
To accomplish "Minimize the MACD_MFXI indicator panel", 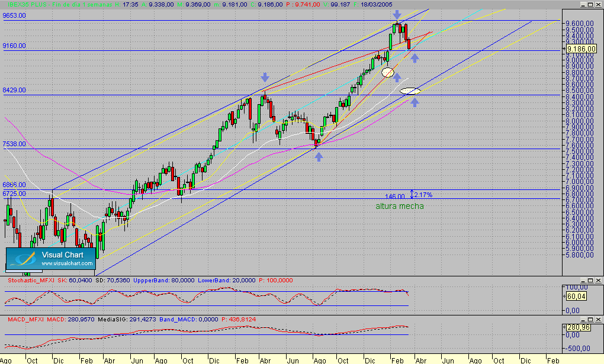I will tap(584, 320).
